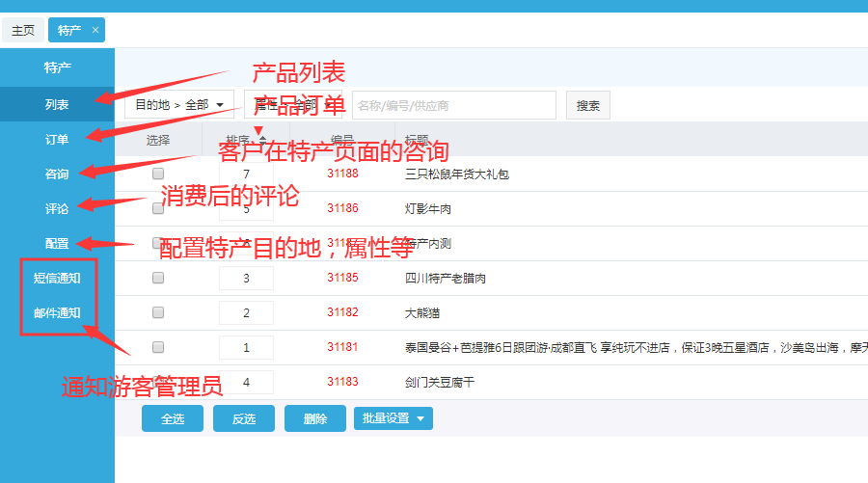
Task: Switch to the 主页 tab
Action: [22, 30]
